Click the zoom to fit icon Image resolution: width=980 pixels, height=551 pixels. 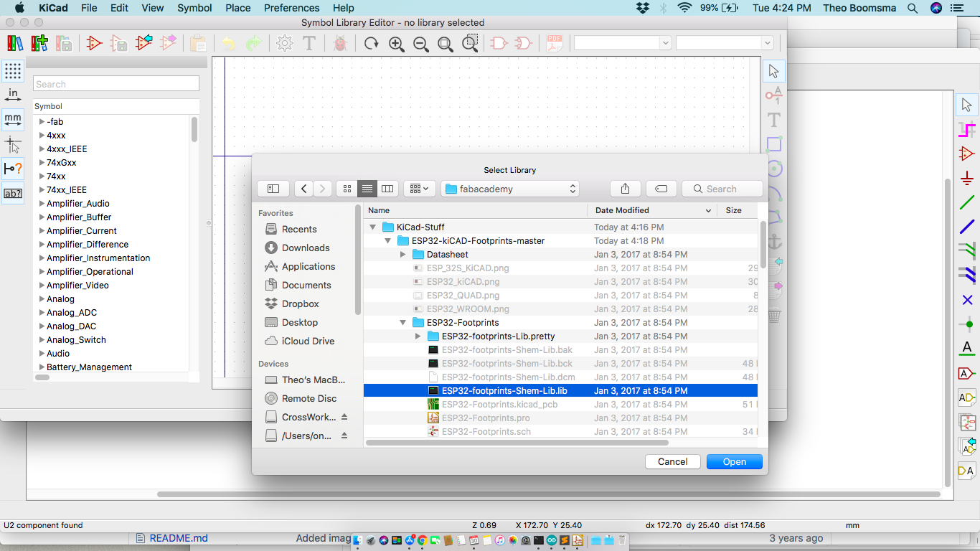pyautogui.click(x=446, y=44)
